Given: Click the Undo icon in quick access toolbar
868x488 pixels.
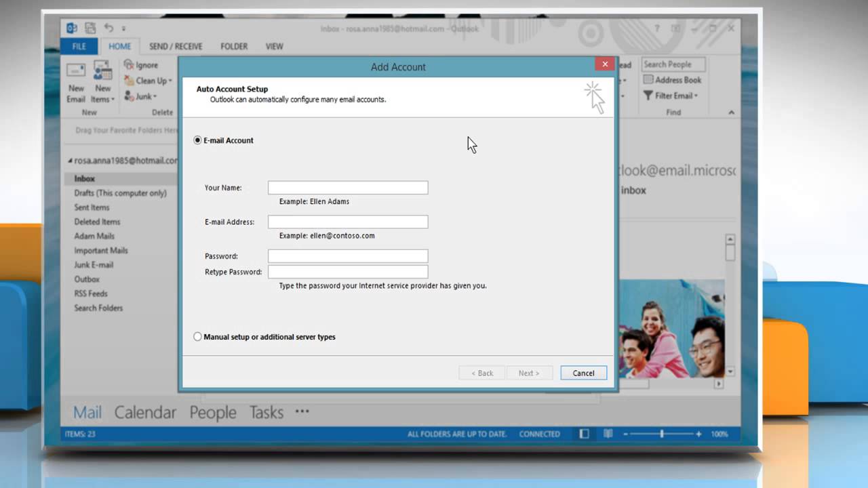Looking at the screenshot, I should click(108, 28).
